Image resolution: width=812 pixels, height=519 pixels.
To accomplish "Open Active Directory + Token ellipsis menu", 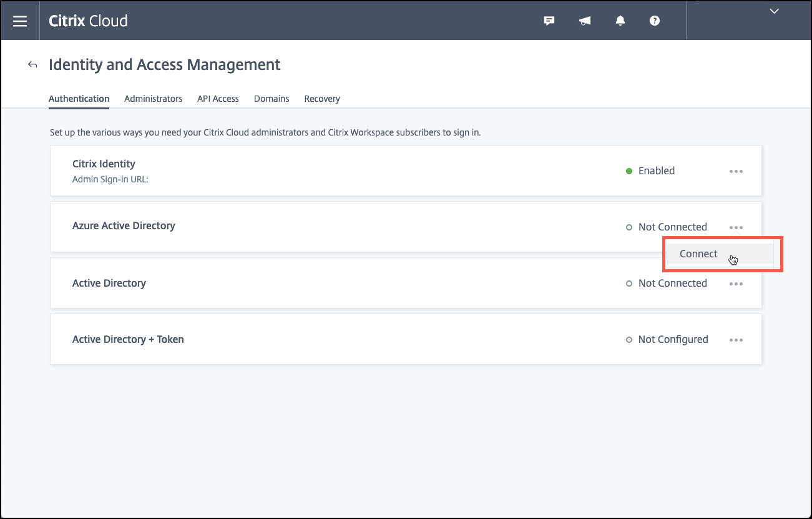I will click(736, 340).
